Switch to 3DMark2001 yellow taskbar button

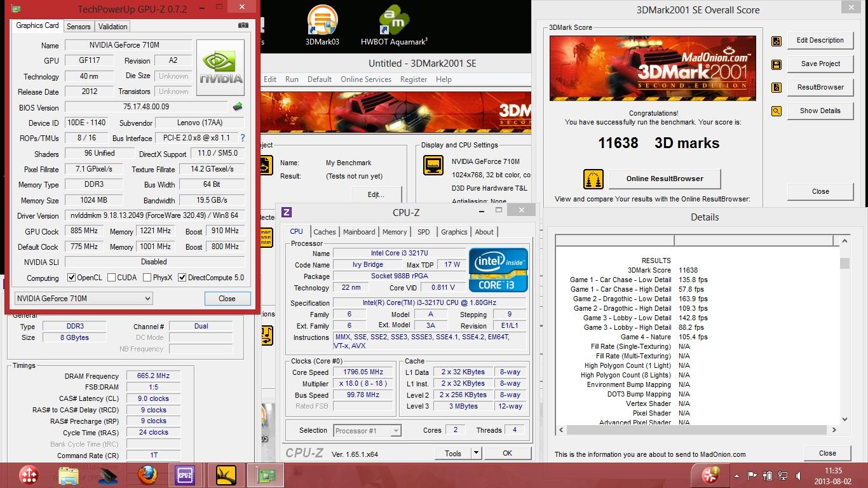(x=226, y=475)
